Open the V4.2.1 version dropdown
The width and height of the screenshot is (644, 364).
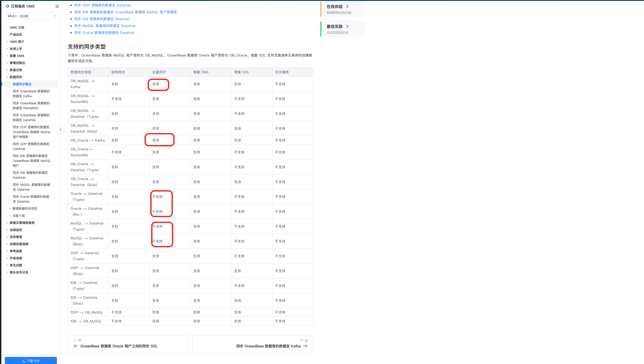[x=32, y=16]
